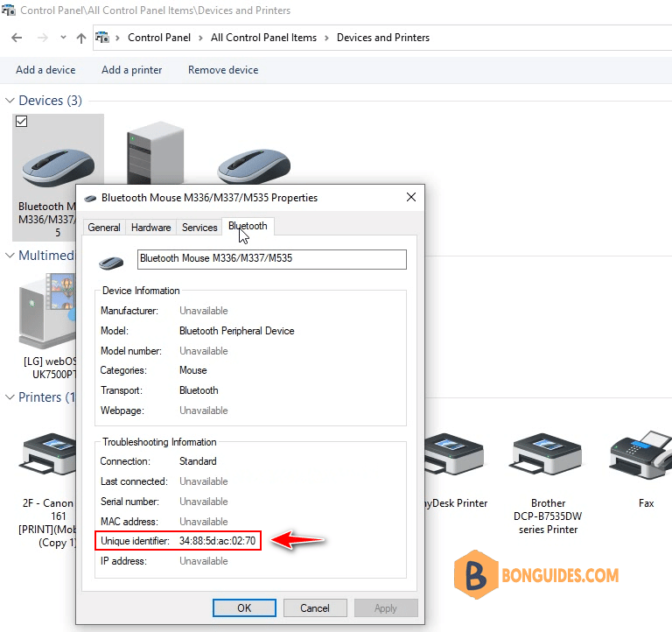Viewport: 672px width, 632px height.
Task: Click the Brother DCP-B7535DW series Printer label
Action: pyautogui.click(x=548, y=516)
